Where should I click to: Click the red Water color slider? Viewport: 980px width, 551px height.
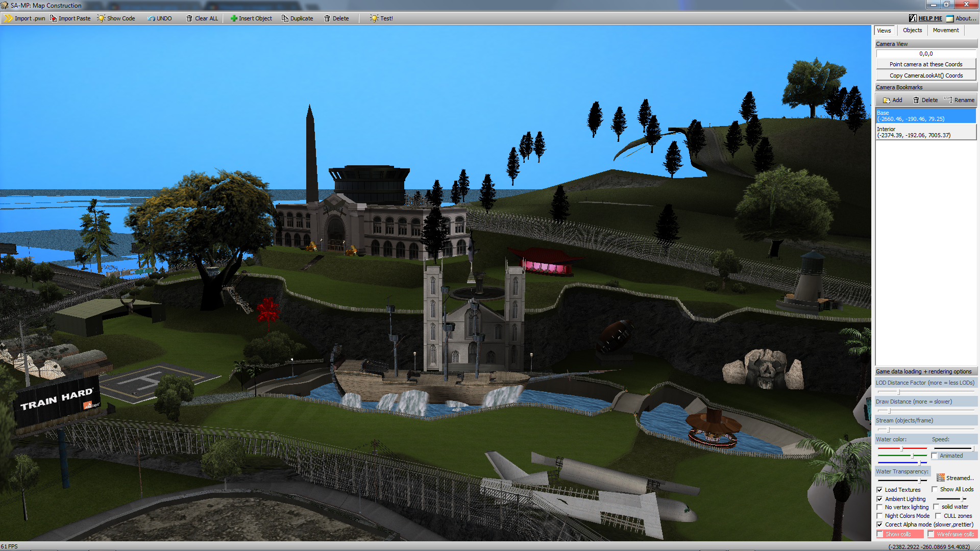[902, 448]
